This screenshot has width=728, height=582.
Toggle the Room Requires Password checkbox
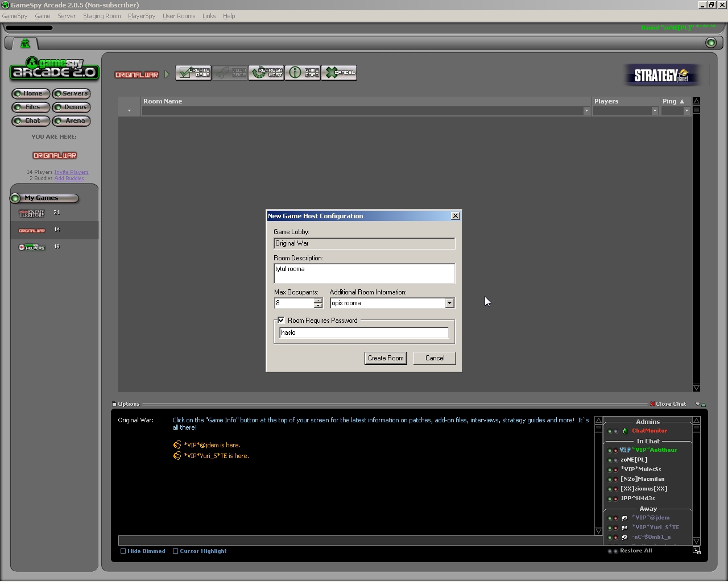coord(281,321)
